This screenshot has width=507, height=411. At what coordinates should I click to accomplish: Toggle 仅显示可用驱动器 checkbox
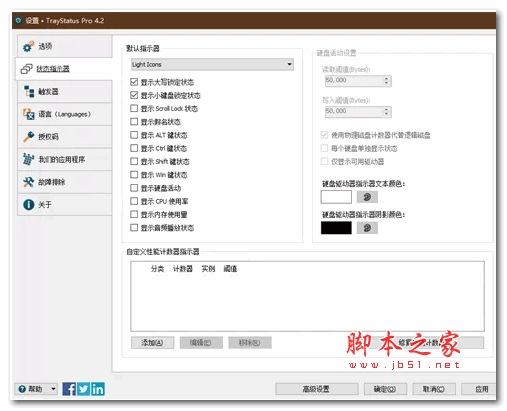click(x=324, y=161)
